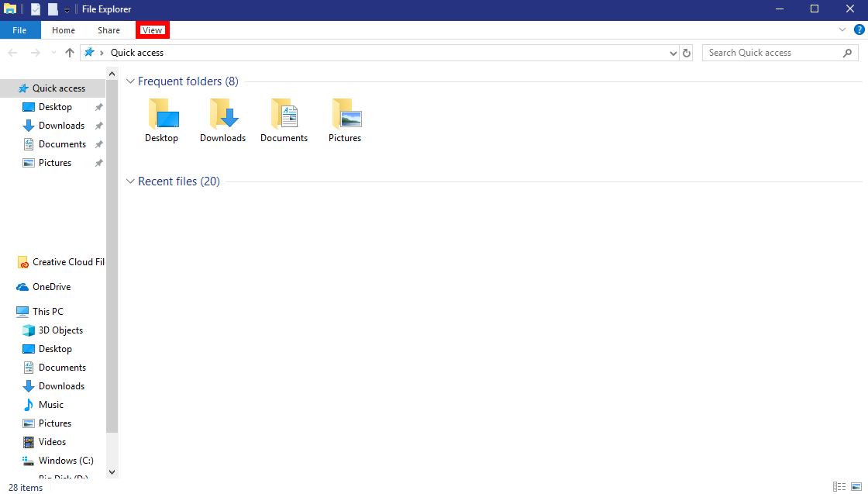Open Downloads under This PC

[x=53, y=386]
